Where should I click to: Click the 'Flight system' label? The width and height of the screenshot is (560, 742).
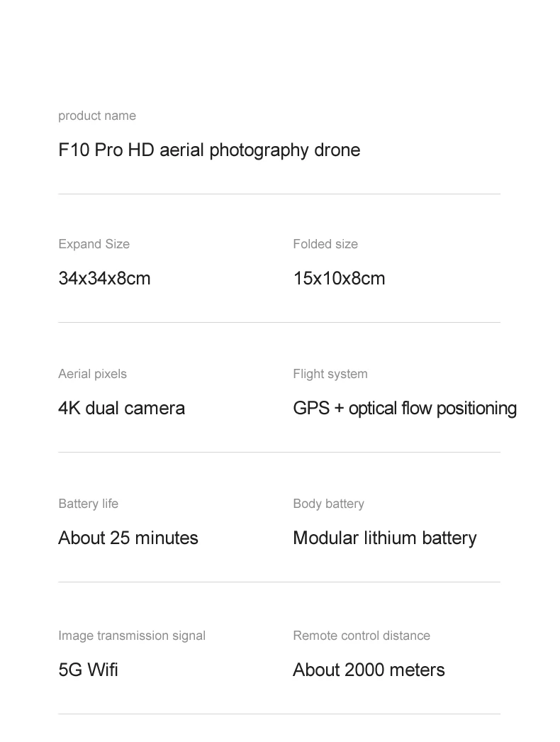point(330,374)
